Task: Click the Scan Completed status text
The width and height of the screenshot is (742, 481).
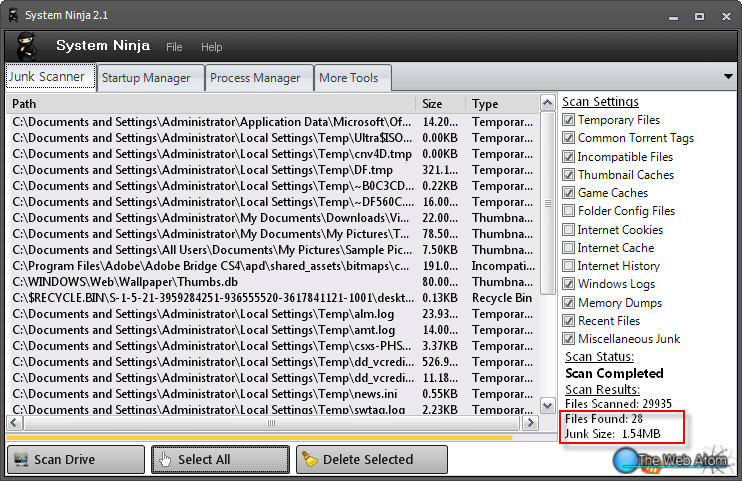Action: (x=614, y=374)
